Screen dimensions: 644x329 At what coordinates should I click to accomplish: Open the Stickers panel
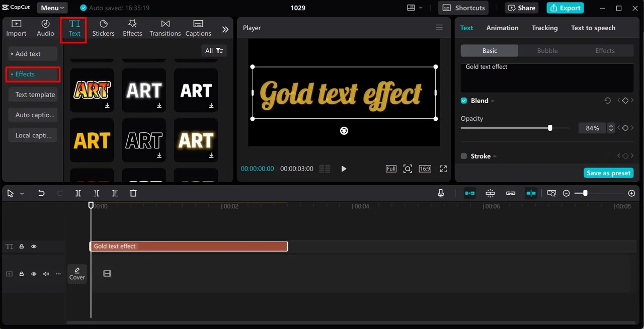(103, 28)
